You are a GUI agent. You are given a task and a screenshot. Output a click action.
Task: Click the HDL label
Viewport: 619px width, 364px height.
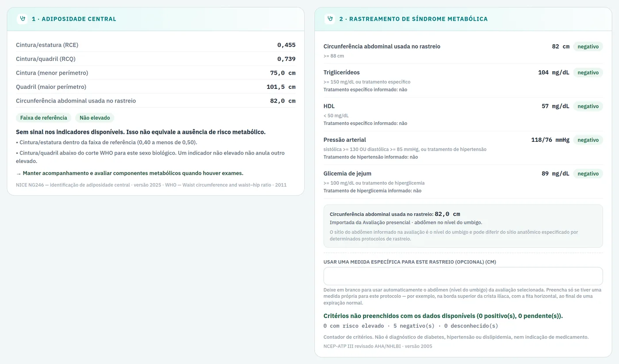tap(329, 106)
